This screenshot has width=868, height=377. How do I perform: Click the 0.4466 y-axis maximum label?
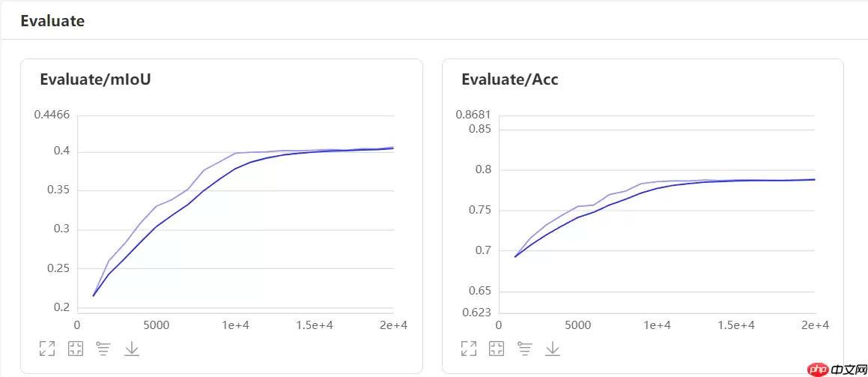tap(52, 115)
